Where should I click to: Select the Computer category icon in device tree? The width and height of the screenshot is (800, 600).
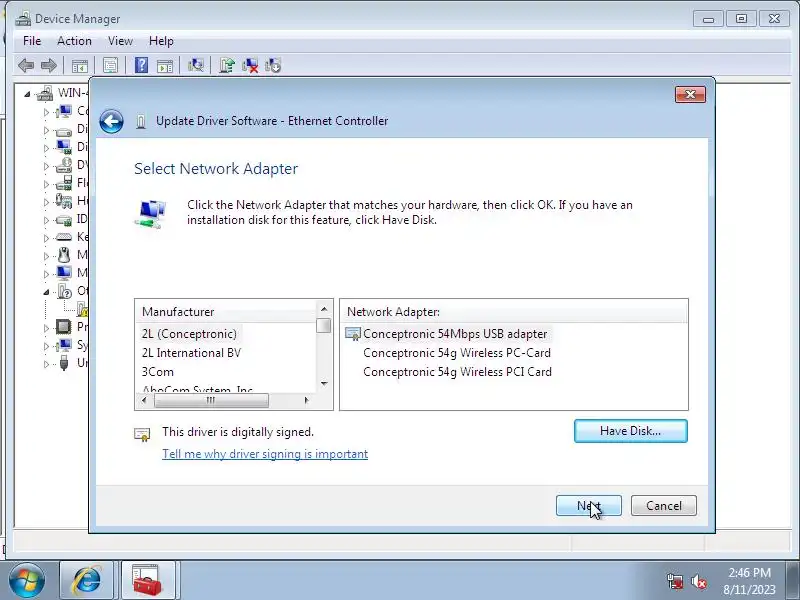tap(64, 111)
